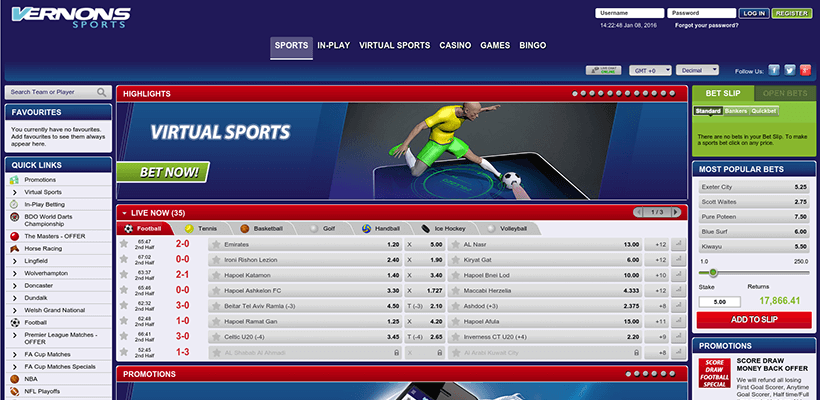This screenshot has width=820, height=400.
Task: Select the first Highlights carousel dot
Action: pyautogui.click(x=575, y=94)
